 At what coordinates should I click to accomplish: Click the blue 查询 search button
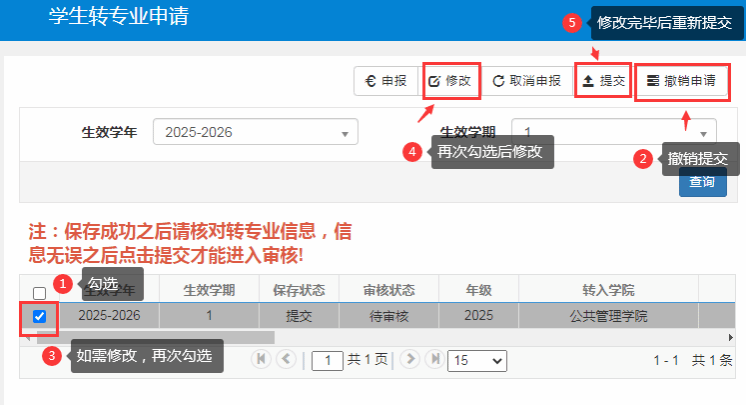(x=702, y=182)
